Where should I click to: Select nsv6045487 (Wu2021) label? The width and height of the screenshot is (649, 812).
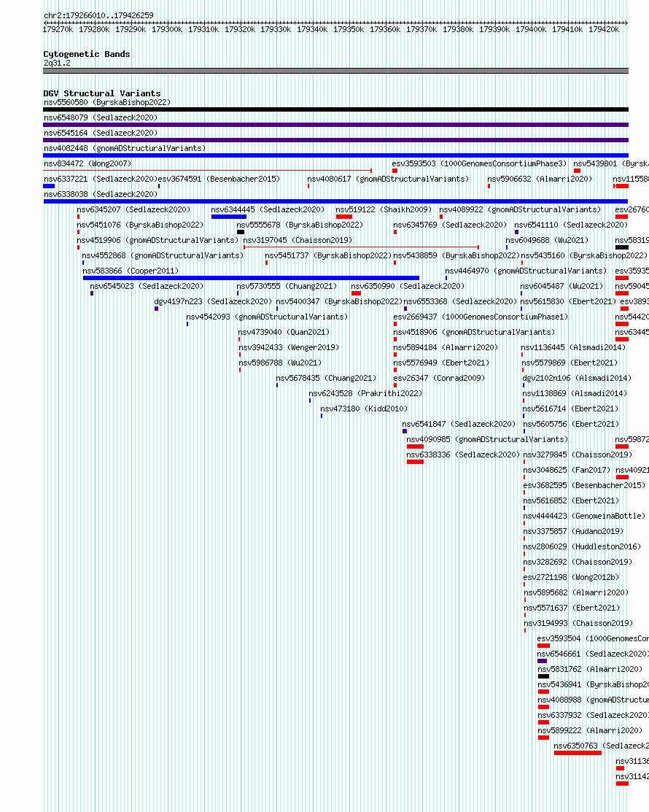coord(561,286)
